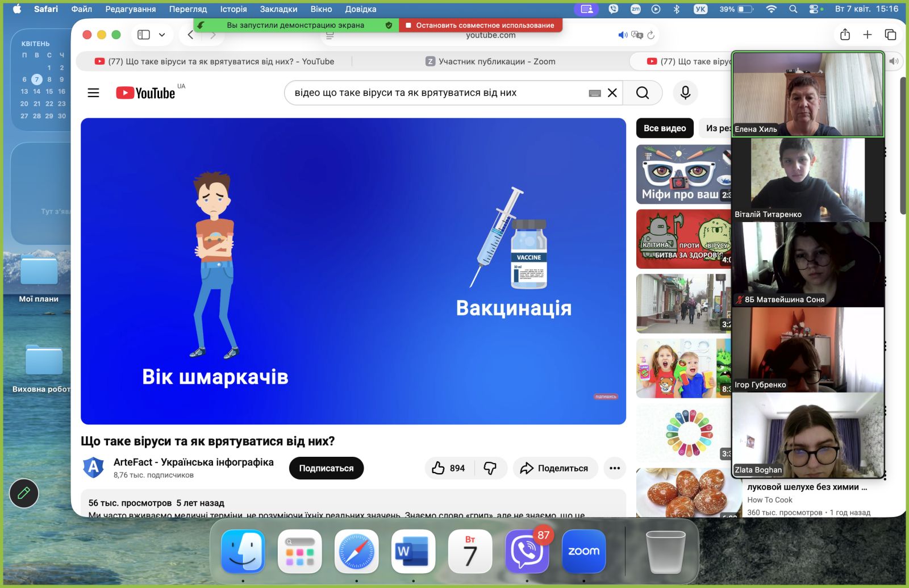The image size is (909, 588).
Task: Click the Подписаться button
Action: [326, 468]
